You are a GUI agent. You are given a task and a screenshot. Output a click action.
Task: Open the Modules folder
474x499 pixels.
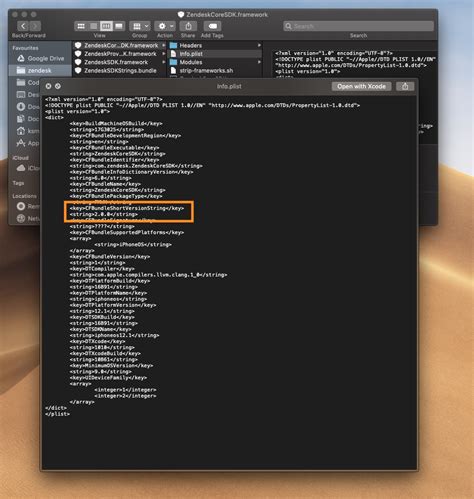pos(215,62)
